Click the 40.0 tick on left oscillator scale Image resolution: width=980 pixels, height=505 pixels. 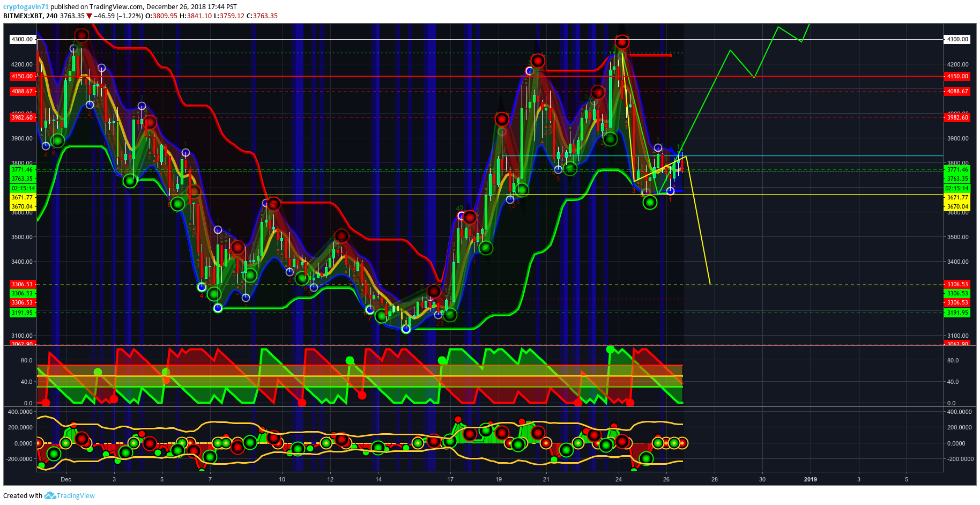(x=27, y=382)
